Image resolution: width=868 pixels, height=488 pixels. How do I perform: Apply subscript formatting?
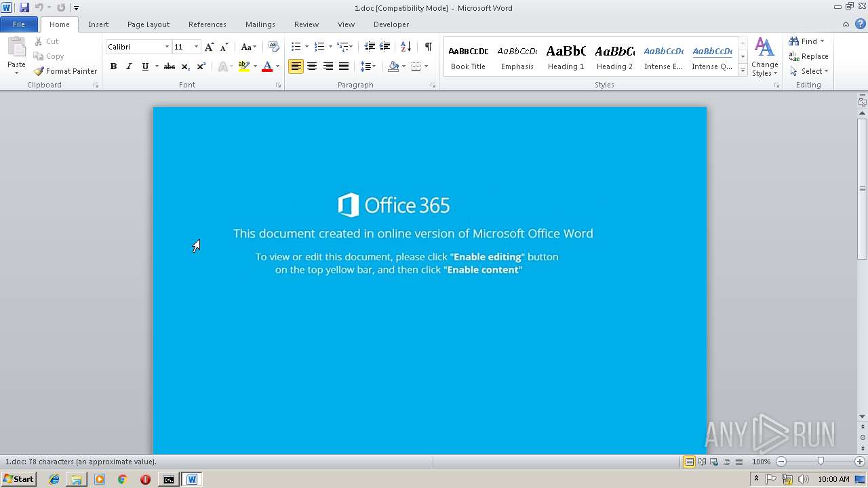(x=185, y=66)
